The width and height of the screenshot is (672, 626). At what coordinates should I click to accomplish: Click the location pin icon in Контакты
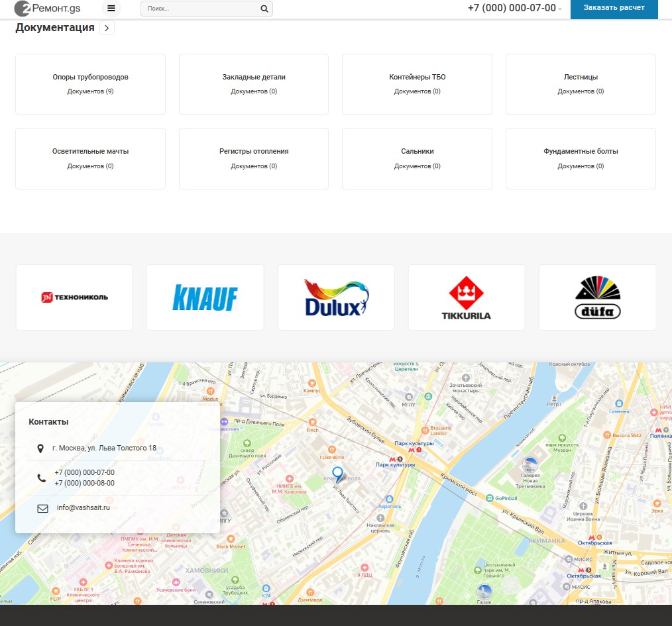click(x=40, y=448)
